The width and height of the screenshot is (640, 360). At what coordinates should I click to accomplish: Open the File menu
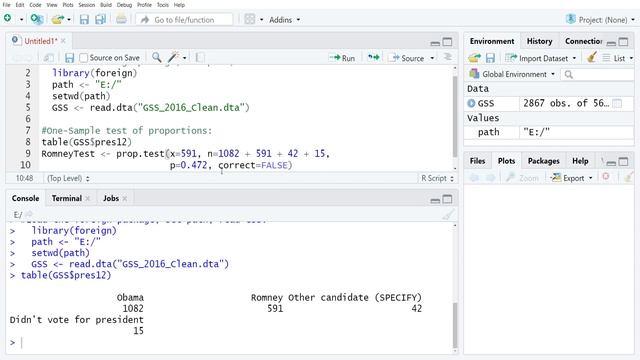coord(7,5)
